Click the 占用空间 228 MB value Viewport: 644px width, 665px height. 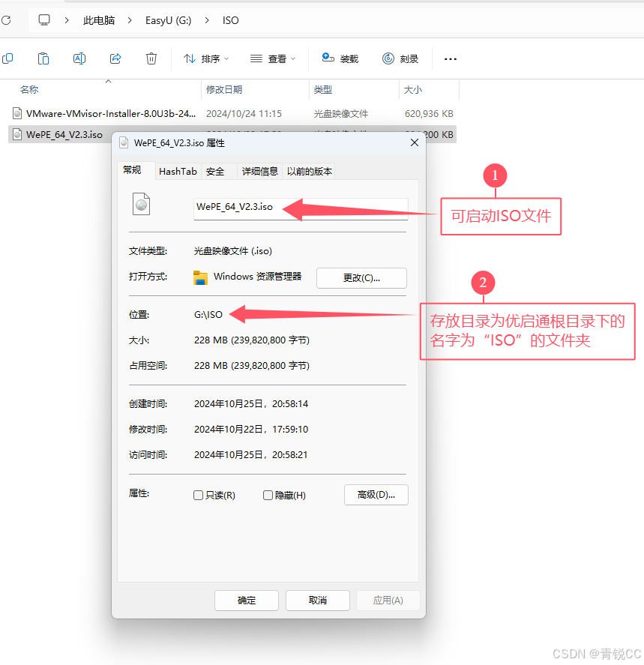[x=252, y=366]
